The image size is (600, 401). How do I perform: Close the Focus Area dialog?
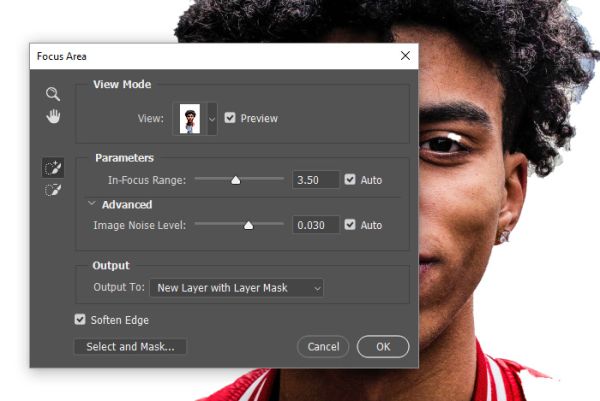tap(405, 56)
